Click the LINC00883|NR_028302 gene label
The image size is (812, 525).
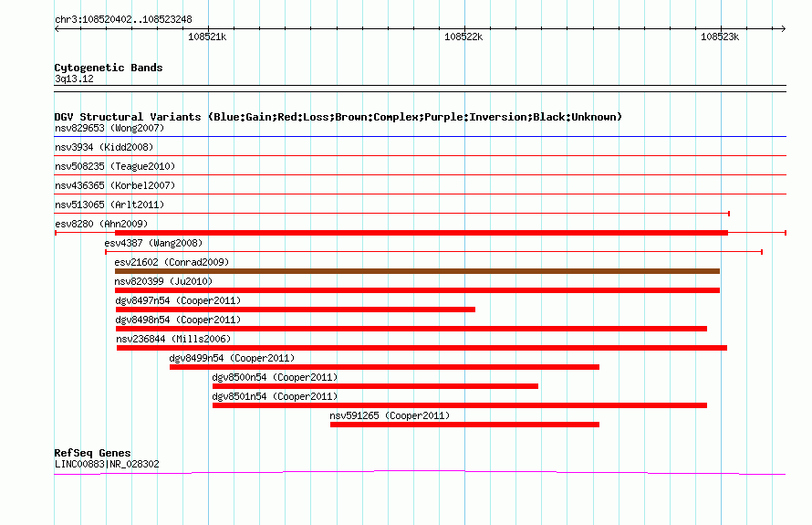click(x=107, y=465)
